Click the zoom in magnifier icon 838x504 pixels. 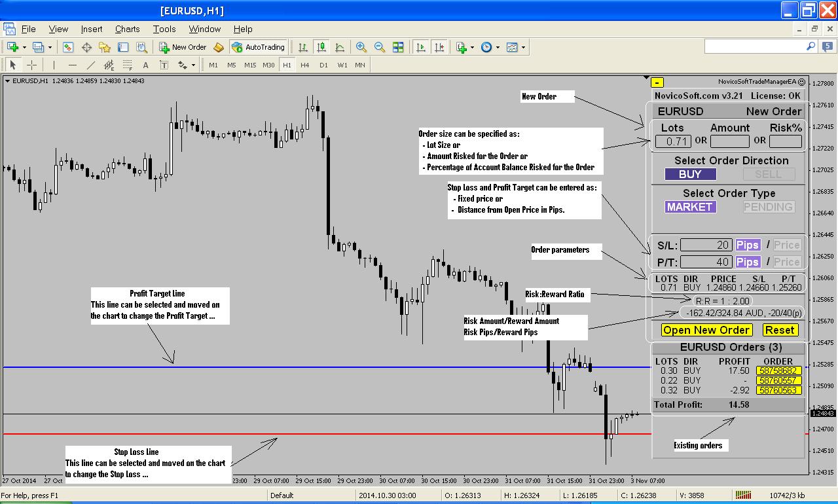[361, 47]
